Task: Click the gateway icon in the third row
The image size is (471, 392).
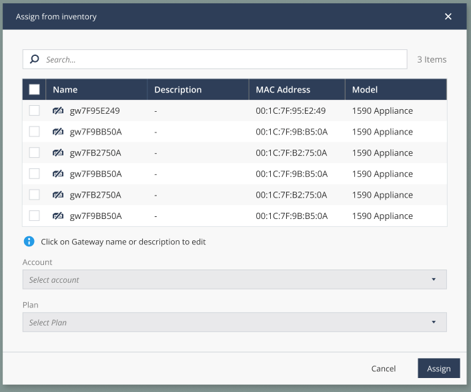Action: [58, 153]
